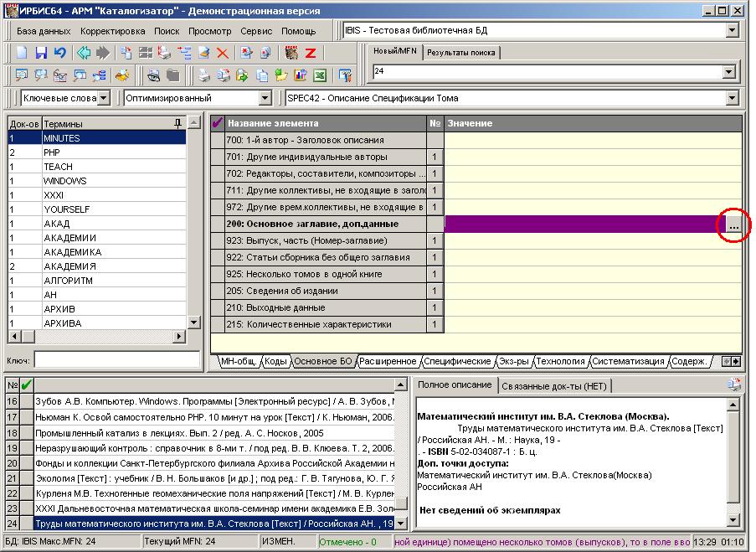
Task: Click the eye view icon in toolbar
Action: [x=154, y=75]
